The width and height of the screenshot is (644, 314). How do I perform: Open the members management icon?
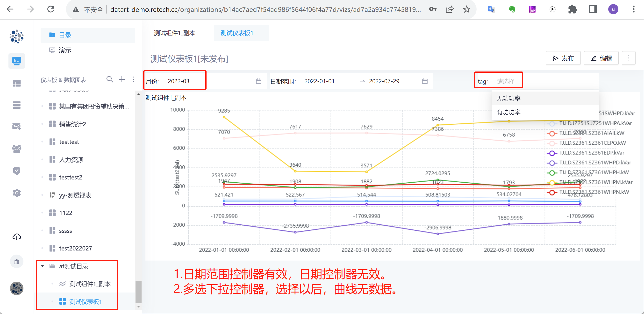(x=16, y=149)
